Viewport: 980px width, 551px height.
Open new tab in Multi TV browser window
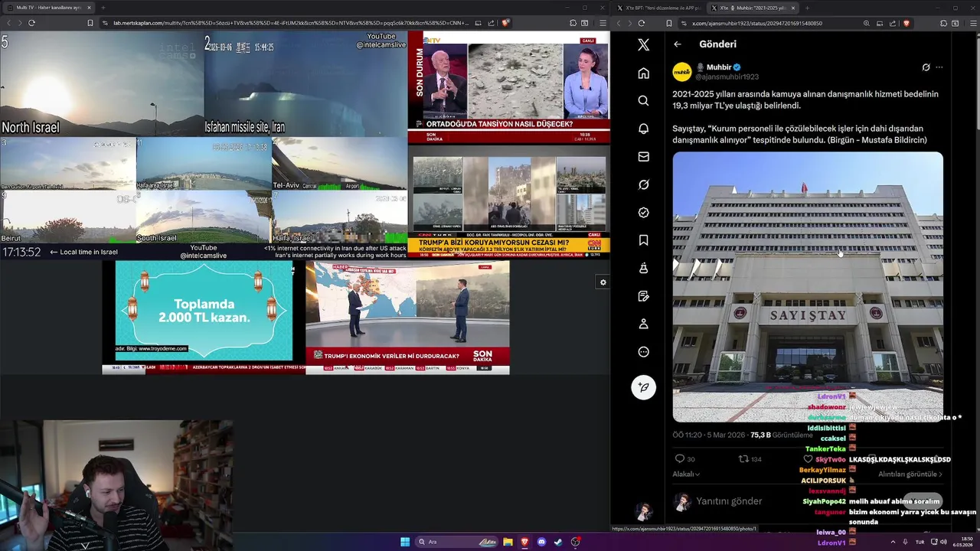tap(103, 8)
